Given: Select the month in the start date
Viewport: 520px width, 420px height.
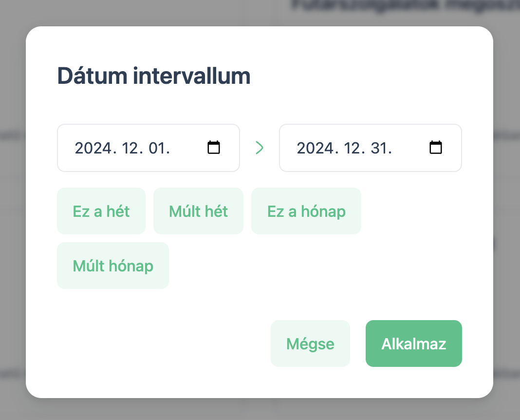Looking at the screenshot, I should (131, 148).
